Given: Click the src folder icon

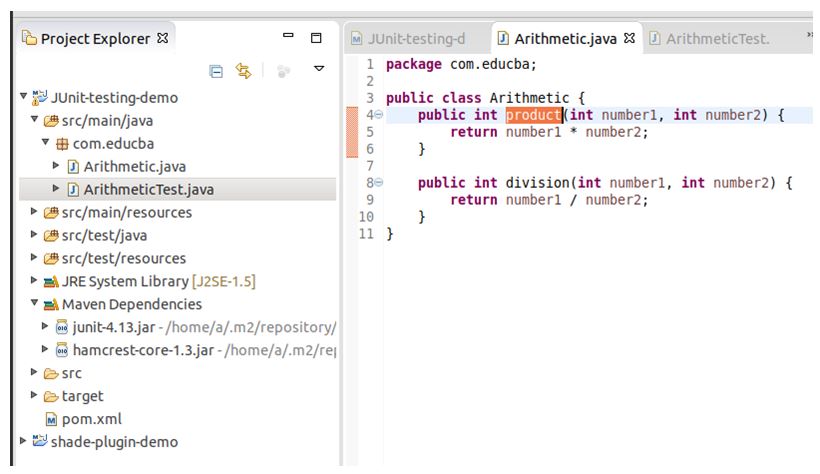Looking at the screenshot, I should point(51,374).
